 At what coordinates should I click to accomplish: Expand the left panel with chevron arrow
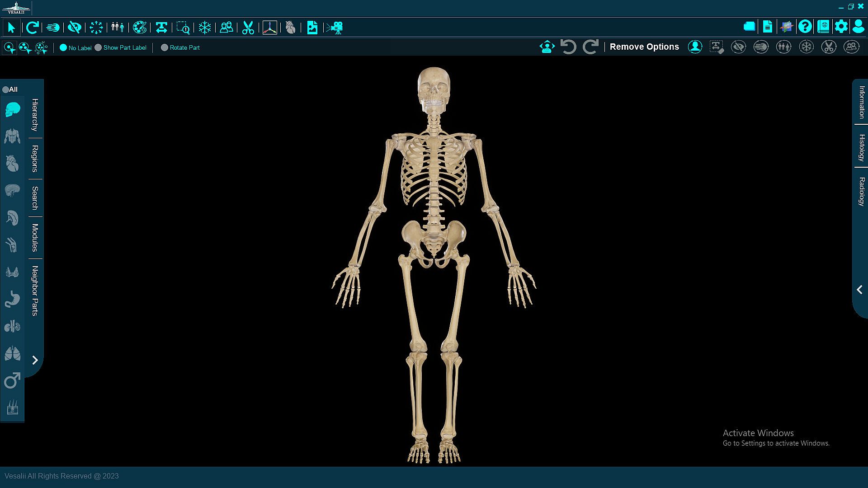point(35,360)
